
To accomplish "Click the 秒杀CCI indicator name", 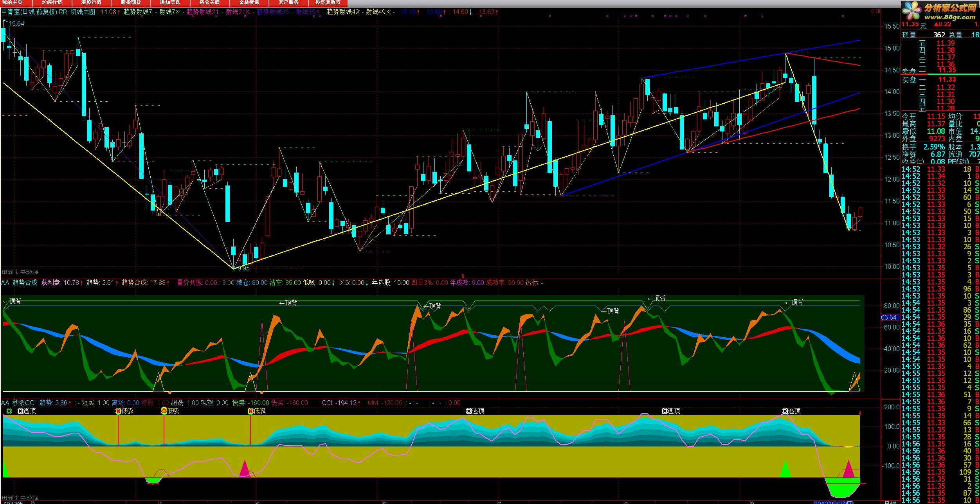I will coord(24,403).
